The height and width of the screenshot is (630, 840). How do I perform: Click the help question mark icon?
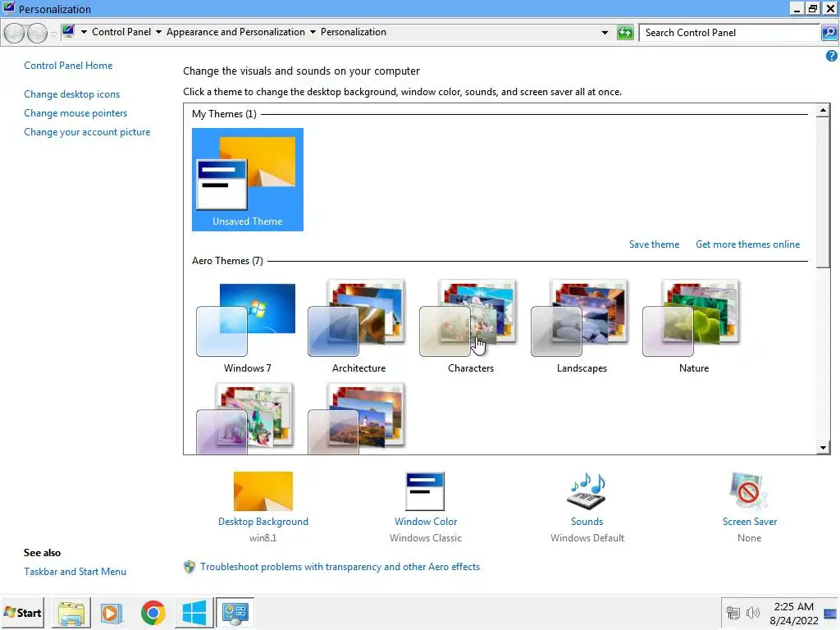(832, 56)
